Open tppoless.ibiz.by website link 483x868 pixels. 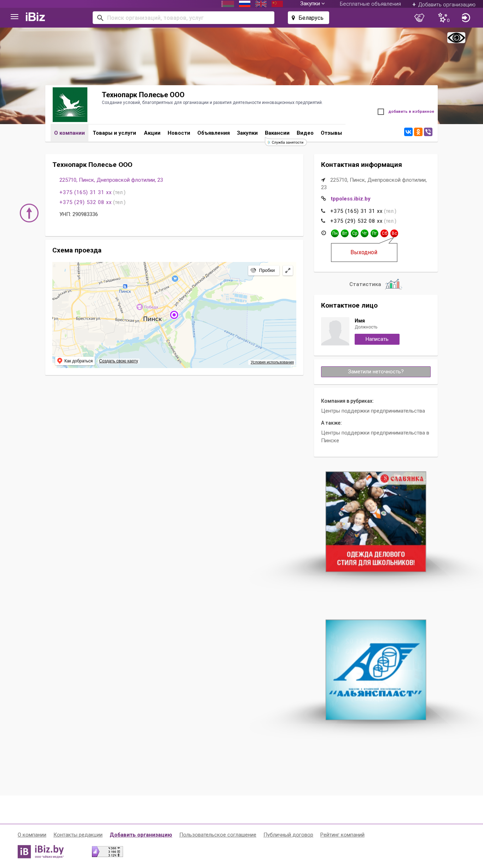point(350,199)
